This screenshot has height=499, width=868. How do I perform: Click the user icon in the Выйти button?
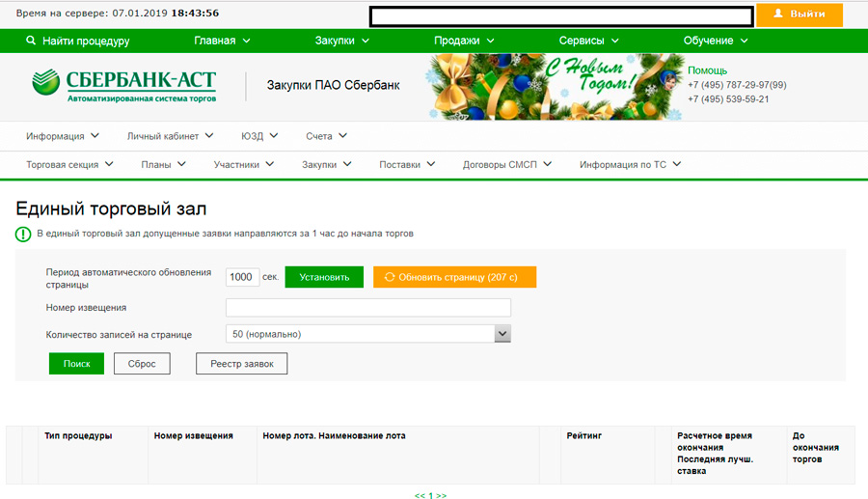[x=778, y=14]
